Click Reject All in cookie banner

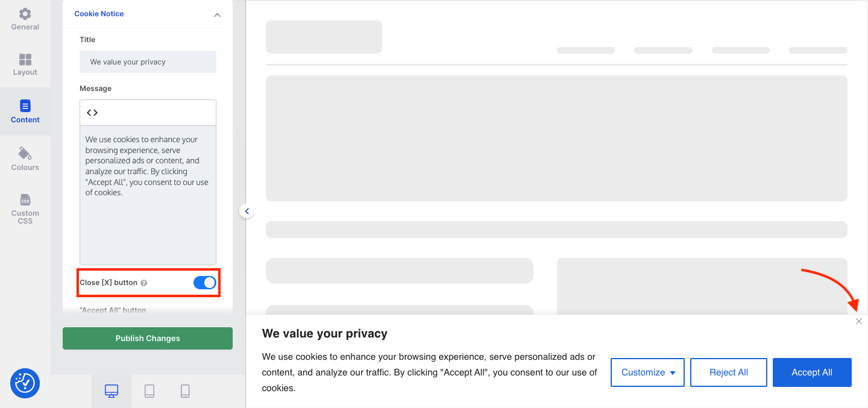[729, 372]
